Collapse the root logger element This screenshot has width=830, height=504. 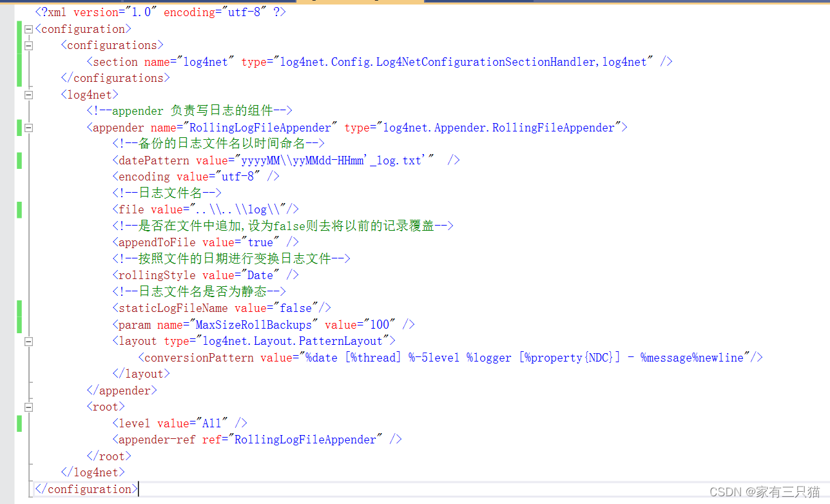click(x=28, y=407)
